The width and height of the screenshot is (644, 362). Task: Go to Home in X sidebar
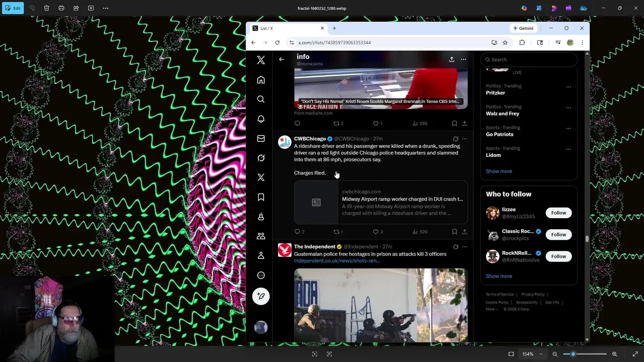(x=261, y=80)
